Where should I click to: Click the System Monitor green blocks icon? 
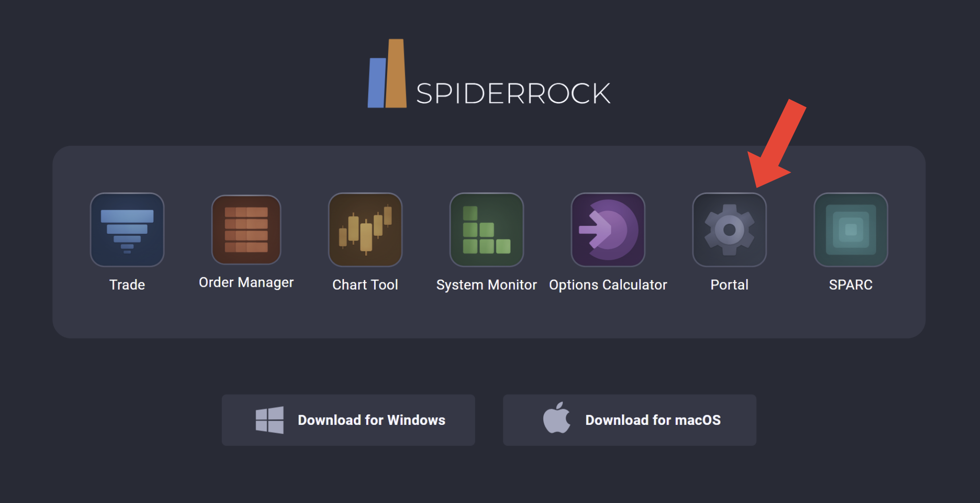486,230
